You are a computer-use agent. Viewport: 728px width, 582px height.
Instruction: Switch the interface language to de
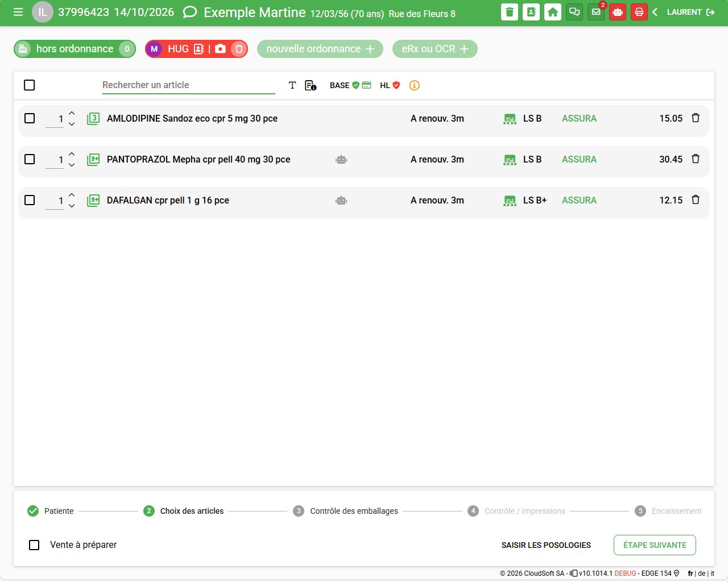point(701,573)
